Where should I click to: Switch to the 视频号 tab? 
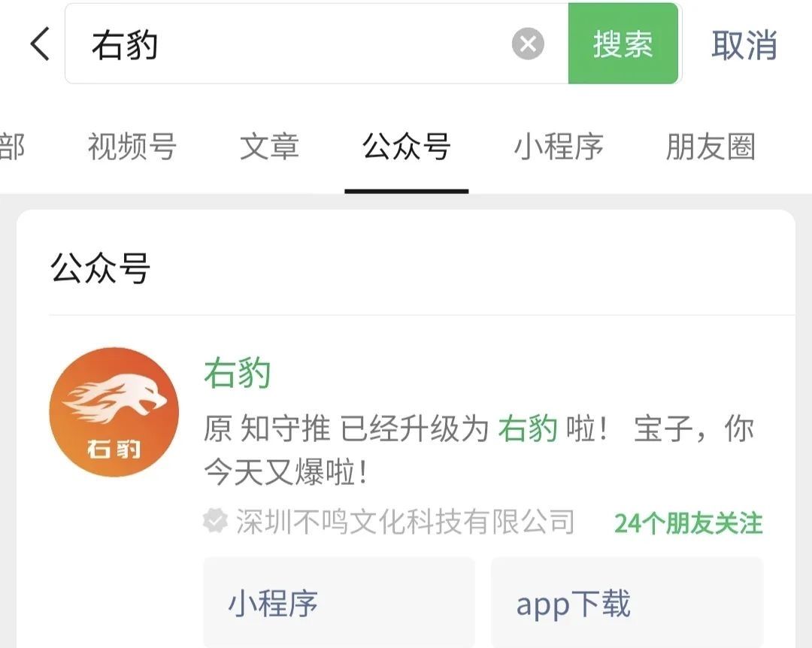coord(132,146)
